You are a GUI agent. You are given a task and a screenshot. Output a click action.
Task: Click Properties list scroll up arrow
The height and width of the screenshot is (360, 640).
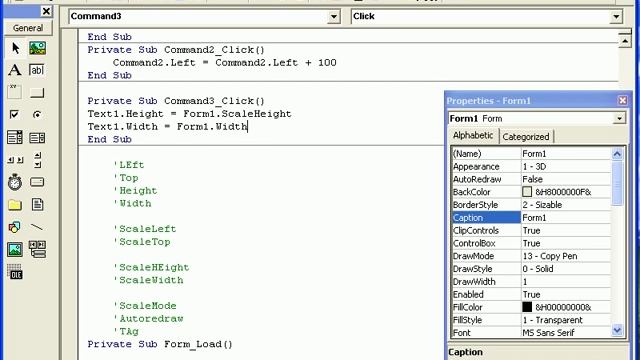coord(617,154)
